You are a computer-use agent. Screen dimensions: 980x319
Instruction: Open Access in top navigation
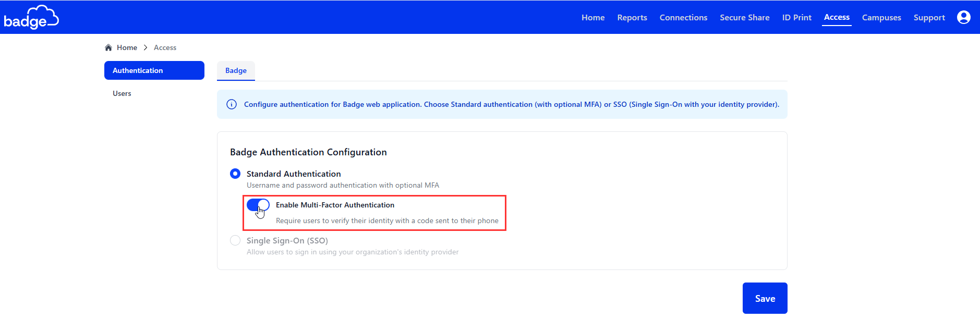[837, 17]
